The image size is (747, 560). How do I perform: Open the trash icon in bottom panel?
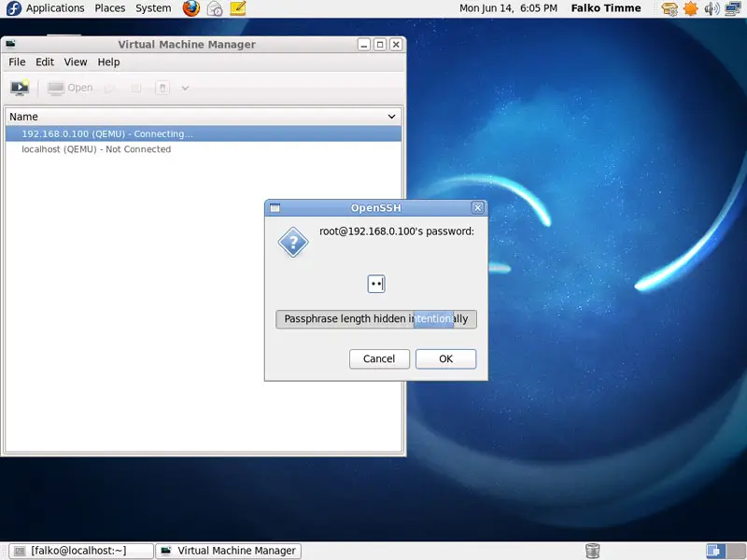pyautogui.click(x=592, y=551)
